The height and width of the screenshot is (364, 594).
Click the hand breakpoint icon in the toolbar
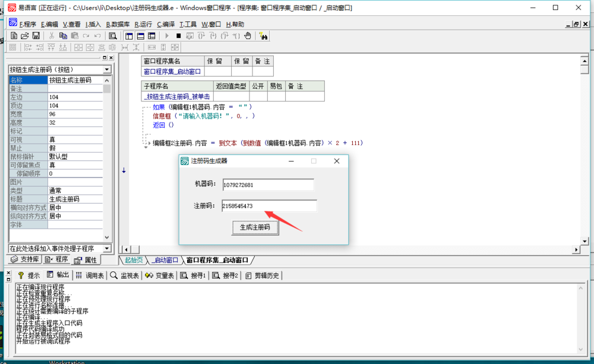(x=247, y=36)
